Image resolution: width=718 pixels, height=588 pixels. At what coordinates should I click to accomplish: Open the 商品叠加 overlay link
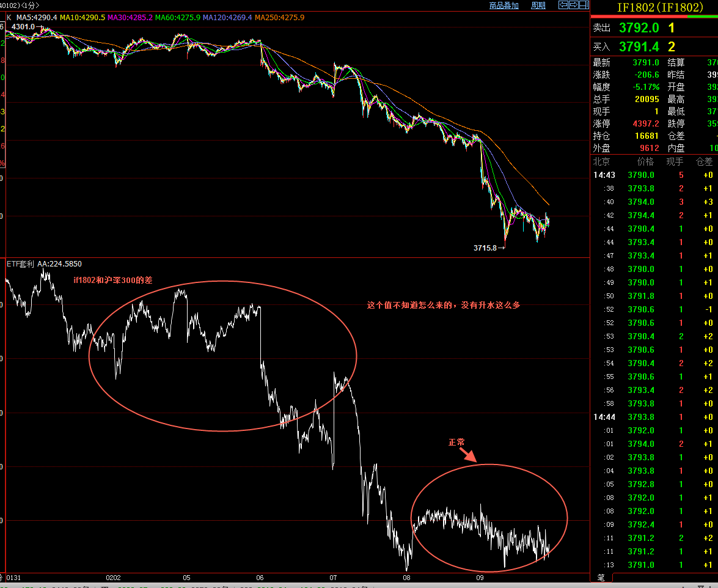tap(504, 6)
